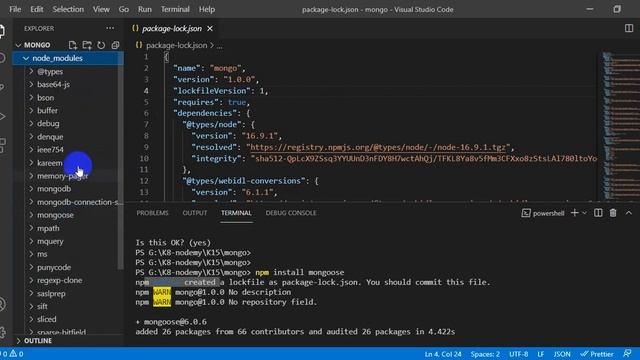
Task: Expand the buffer folder
Action: coord(47,111)
